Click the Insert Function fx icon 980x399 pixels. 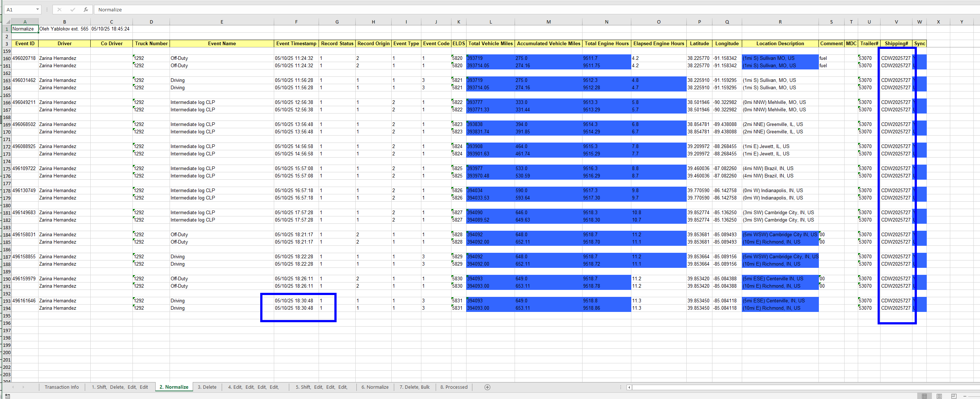point(86,10)
